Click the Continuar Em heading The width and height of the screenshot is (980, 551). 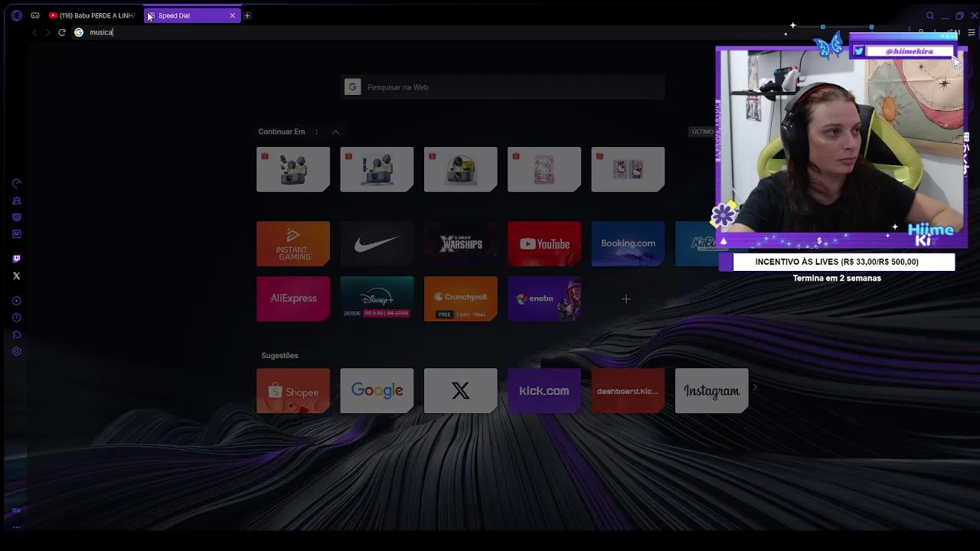coord(282,132)
